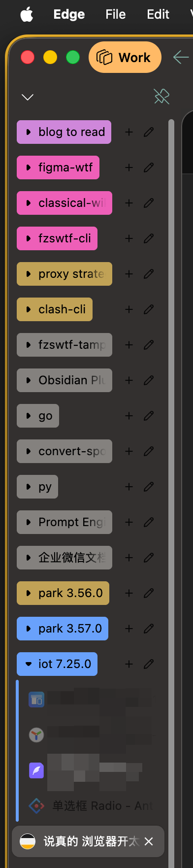This screenshot has width=193, height=868.
Task: Collapse the sidebar with top chevron
Action: click(x=28, y=97)
